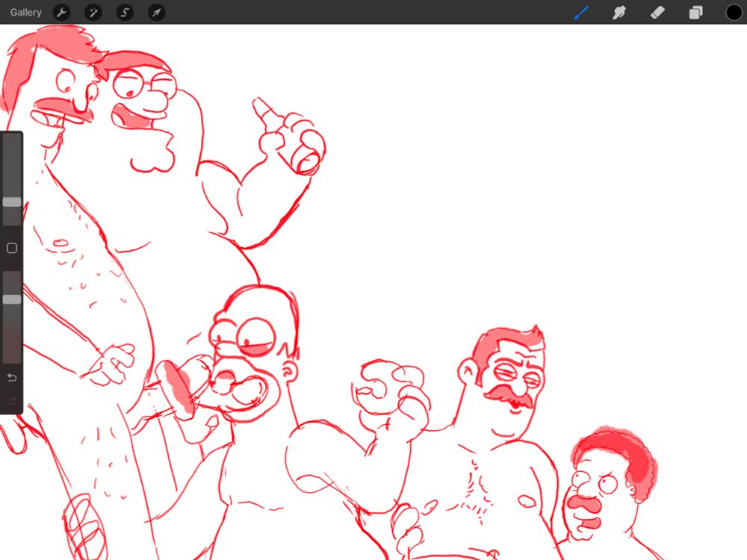Activate the Transform arrow tool
747x560 pixels.
point(156,13)
